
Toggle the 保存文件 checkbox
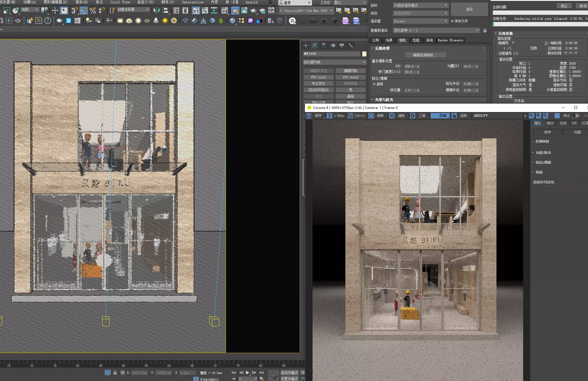pyautogui.click(x=452, y=21)
